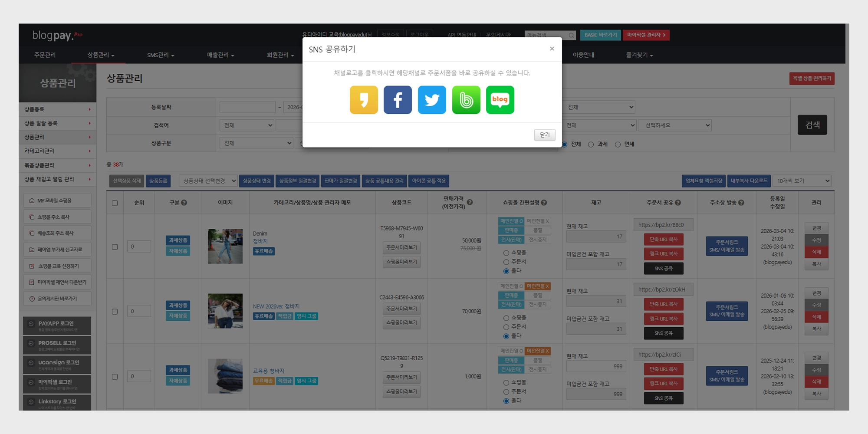868x434 pixels.
Task: Expand the 카테고리관리 sidebar item
Action: tap(57, 151)
